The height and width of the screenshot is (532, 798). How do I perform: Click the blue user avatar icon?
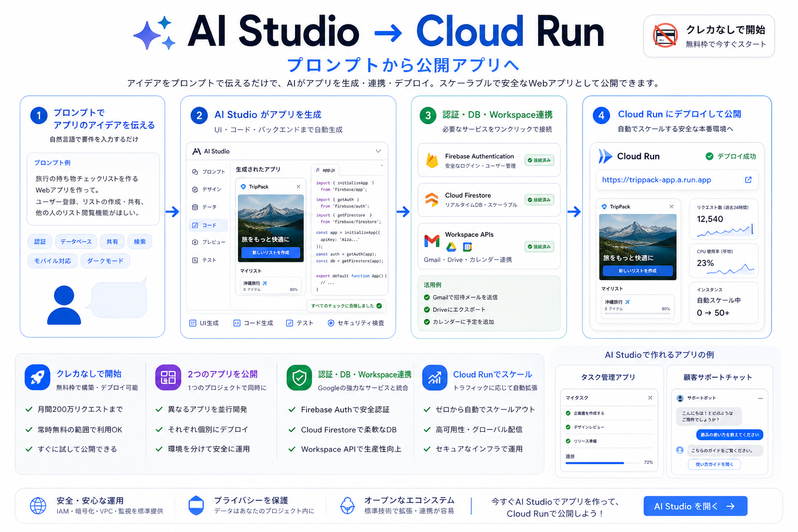tap(64, 305)
